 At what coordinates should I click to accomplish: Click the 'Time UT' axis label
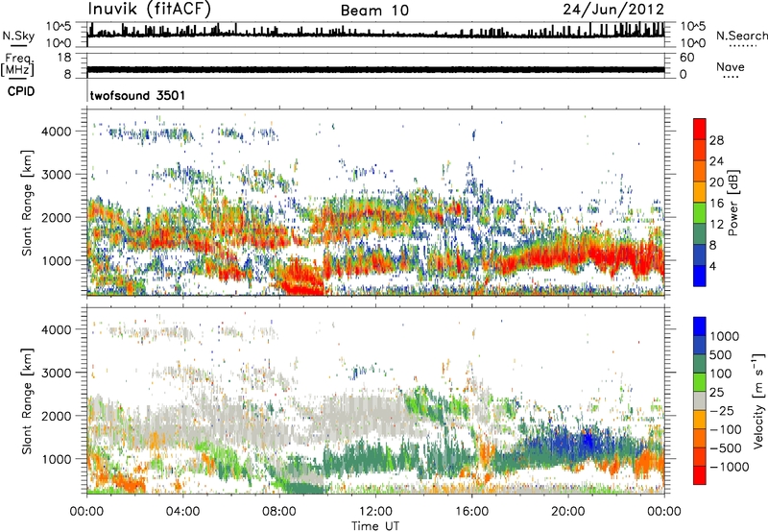coord(375,525)
